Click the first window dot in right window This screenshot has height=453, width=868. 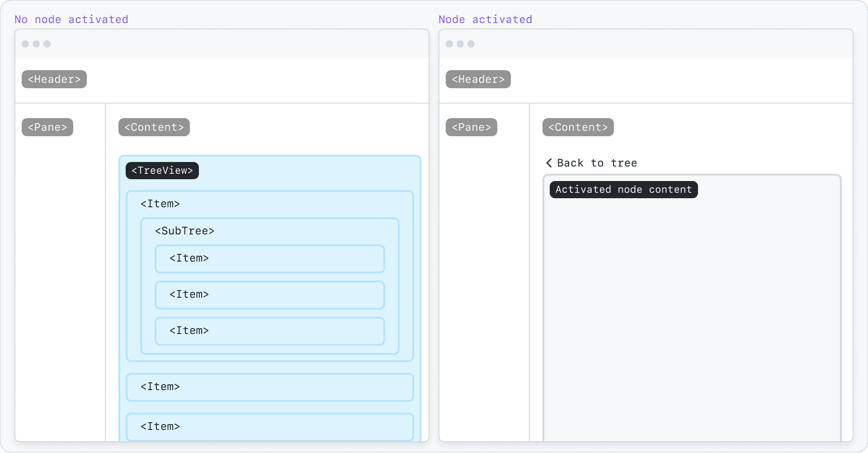[x=449, y=44]
